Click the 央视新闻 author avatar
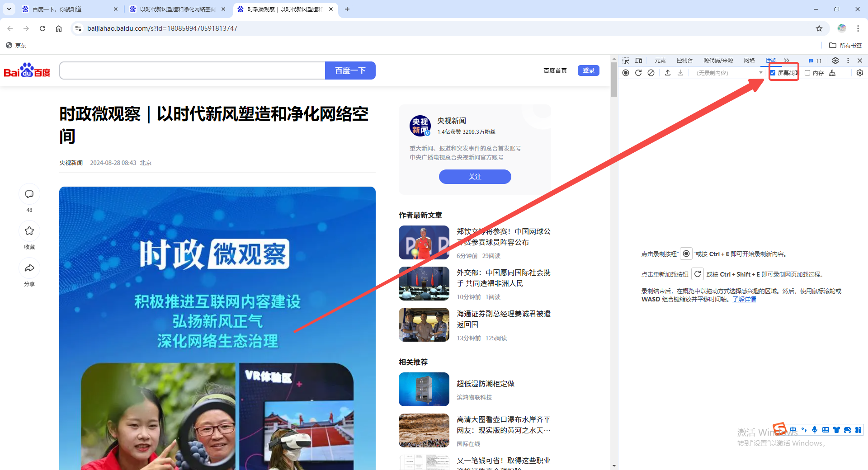This screenshot has height=470, width=868. coord(420,126)
